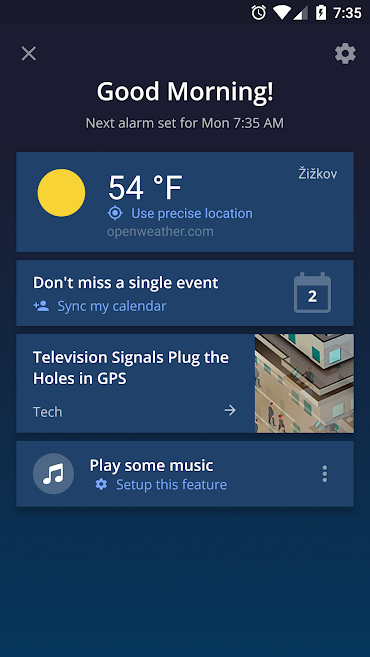Select the Tech category label

(47, 412)
